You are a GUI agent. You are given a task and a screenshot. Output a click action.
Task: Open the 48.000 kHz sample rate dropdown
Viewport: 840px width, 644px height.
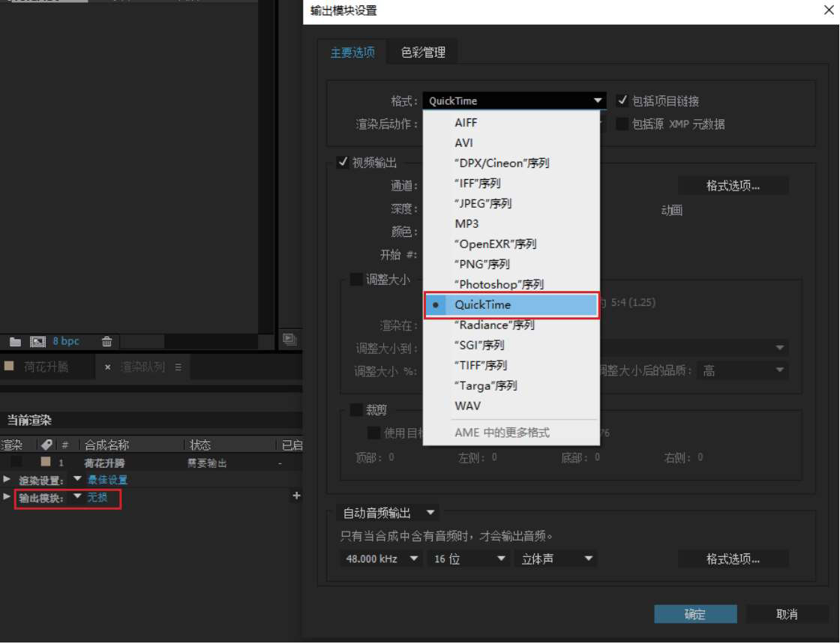pos(382,559)
